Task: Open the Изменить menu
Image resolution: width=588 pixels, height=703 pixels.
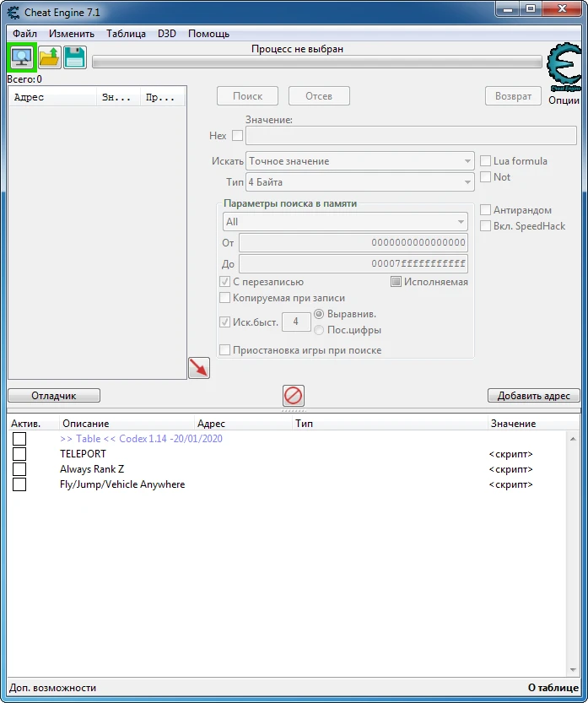Action: [x=72, y=34]
